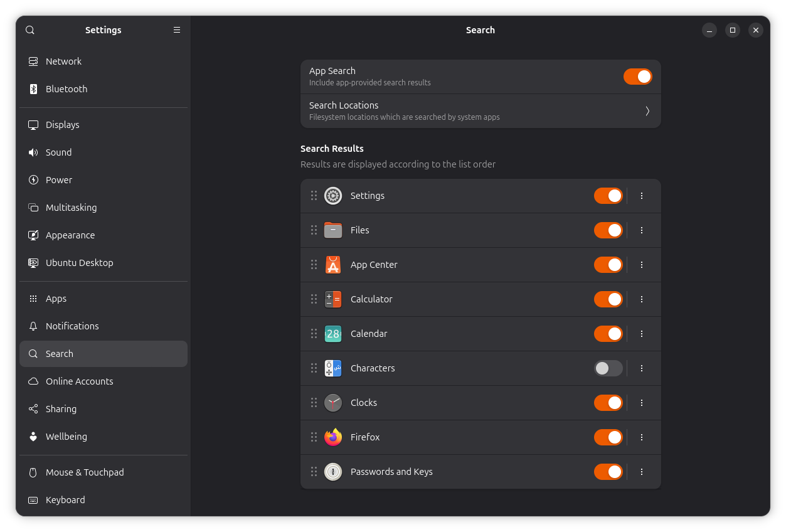The height and width of the screenshot is (532, 786).
Task: Open the three-dot menu for App Center
Action: (x=642, y=265)
